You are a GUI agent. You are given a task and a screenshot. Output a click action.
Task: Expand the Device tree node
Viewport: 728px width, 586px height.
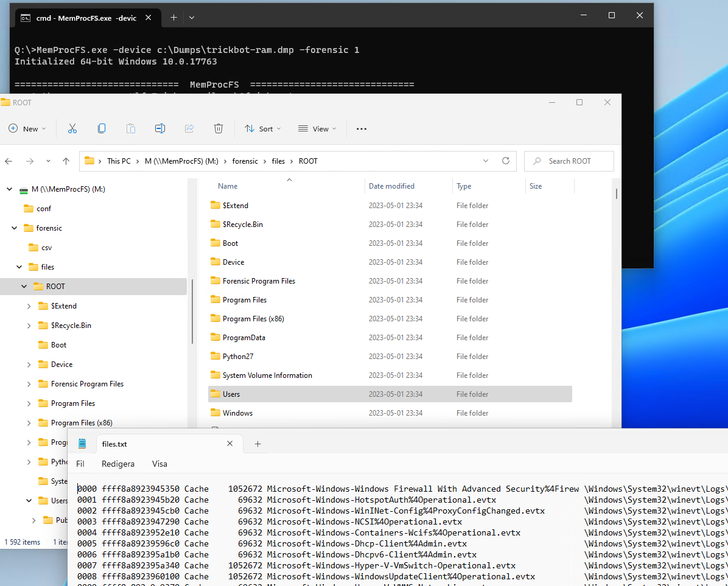click(29, 365)
